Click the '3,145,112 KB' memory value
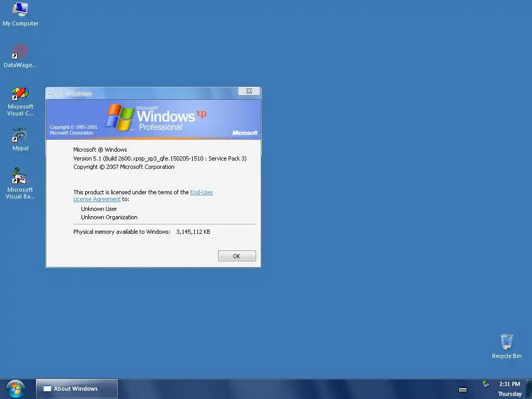The height and width of the screenshot is (399, 532). coord(193,232)
